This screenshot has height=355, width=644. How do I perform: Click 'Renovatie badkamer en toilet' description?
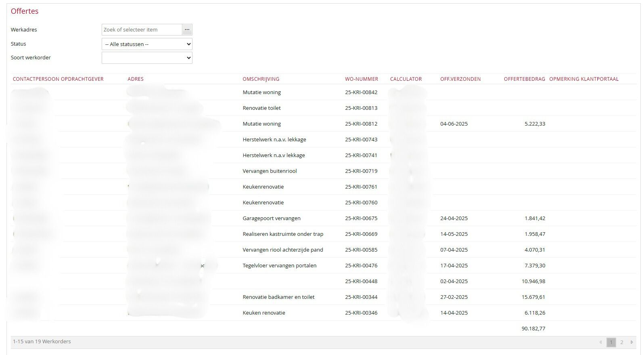pyautogui.click(x=278, y=297)
